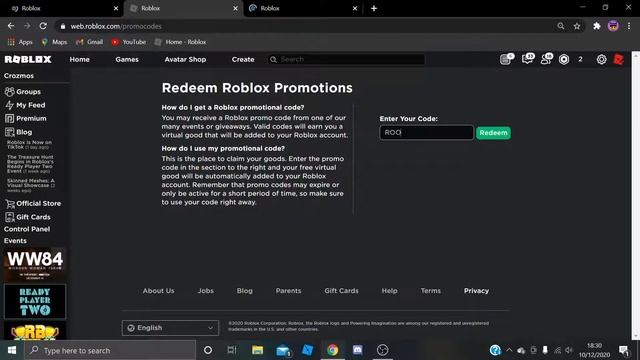Click the browser address bar URL

116,26
